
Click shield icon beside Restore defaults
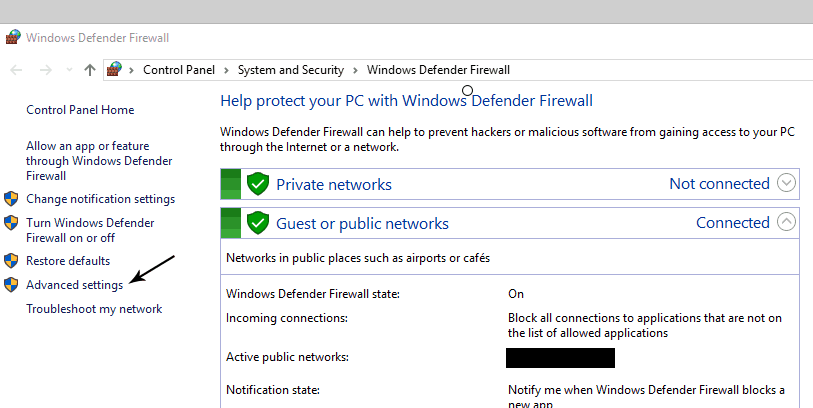point(11,260)
